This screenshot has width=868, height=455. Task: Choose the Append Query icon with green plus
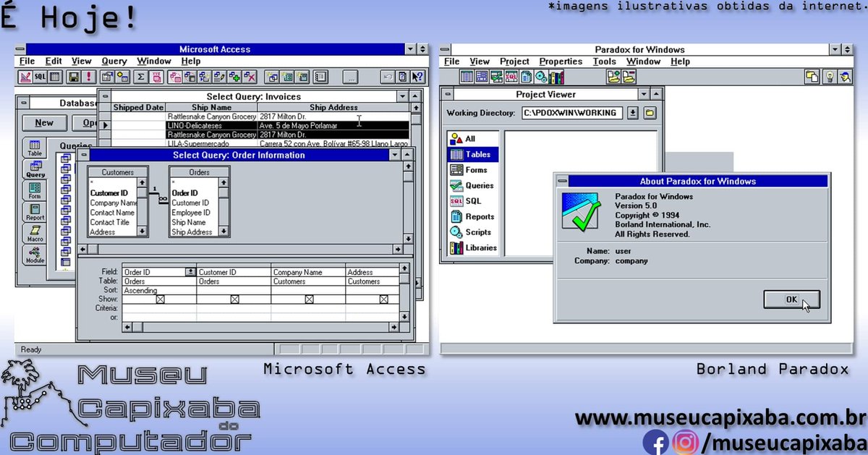(x=234, y=76)
